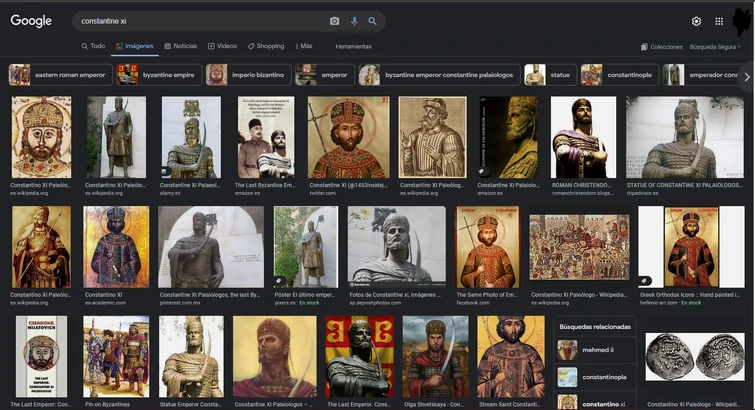Open Google apps grid icon
755x410 pixels.
click(x=719, y=21)
